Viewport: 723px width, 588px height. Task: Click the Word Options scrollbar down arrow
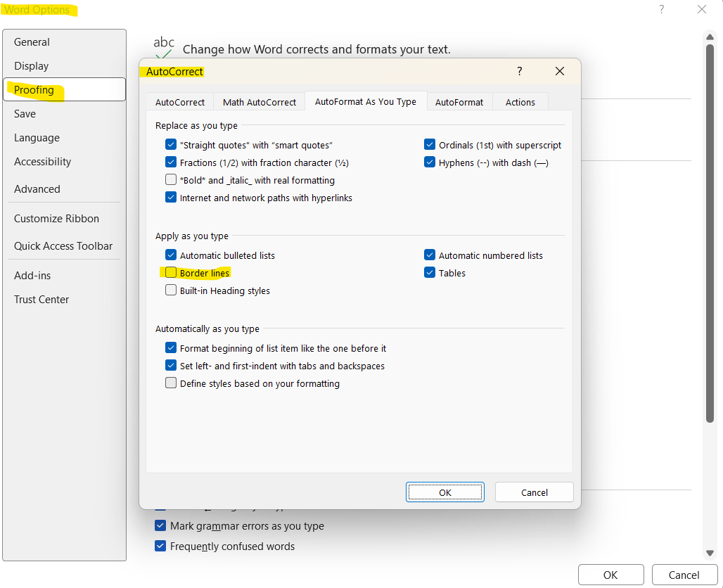pyautogui.click(x=710, y=553)
